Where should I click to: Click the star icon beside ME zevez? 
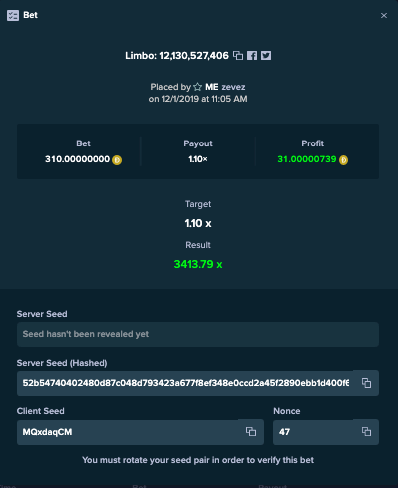pyautogui.click(x=197, y=87)
